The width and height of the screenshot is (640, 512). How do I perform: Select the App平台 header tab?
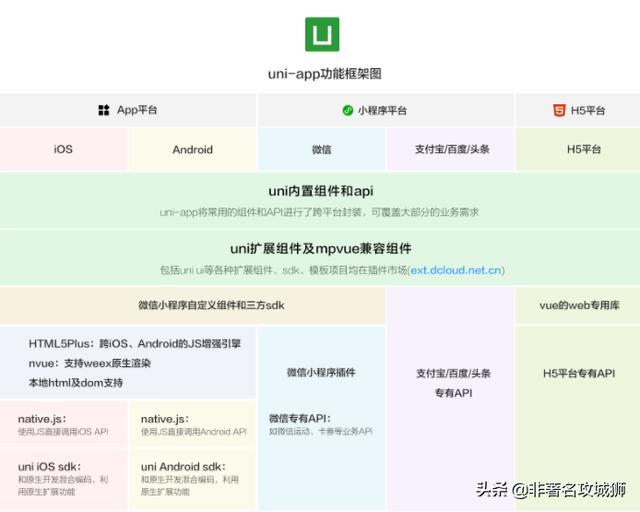(128, 110)
